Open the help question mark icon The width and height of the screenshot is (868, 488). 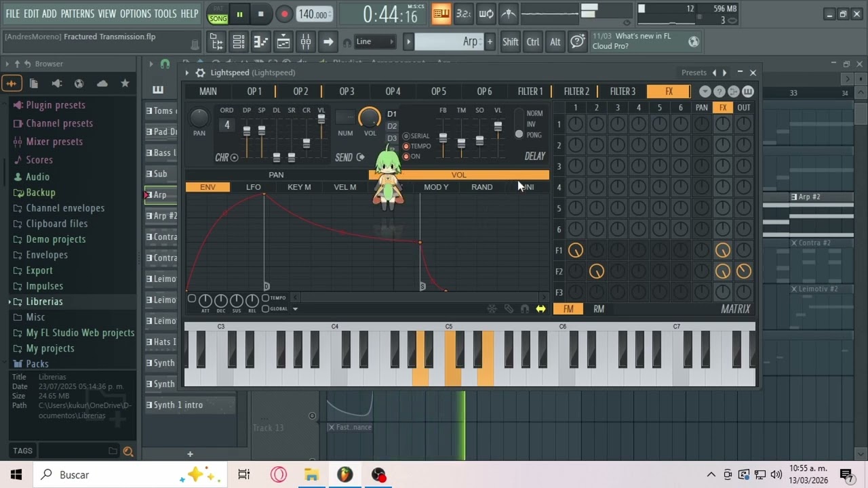pyautogui.click(x=577, y=42)
